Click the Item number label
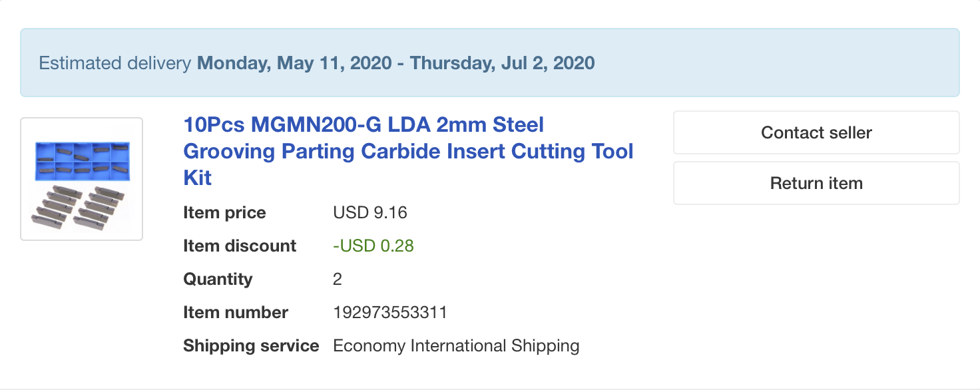The width and height of the screenshot is (980, 390). tap(236, 313)
